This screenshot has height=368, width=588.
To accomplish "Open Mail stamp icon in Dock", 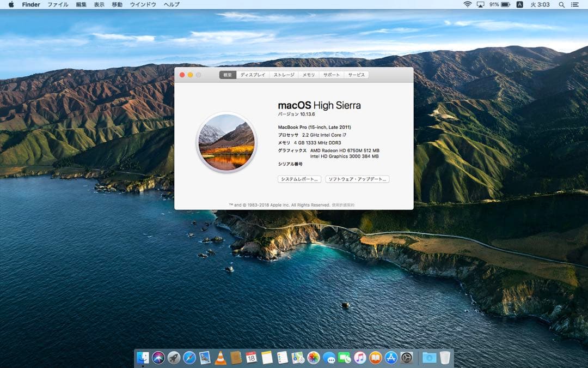I will pos(205,358).
